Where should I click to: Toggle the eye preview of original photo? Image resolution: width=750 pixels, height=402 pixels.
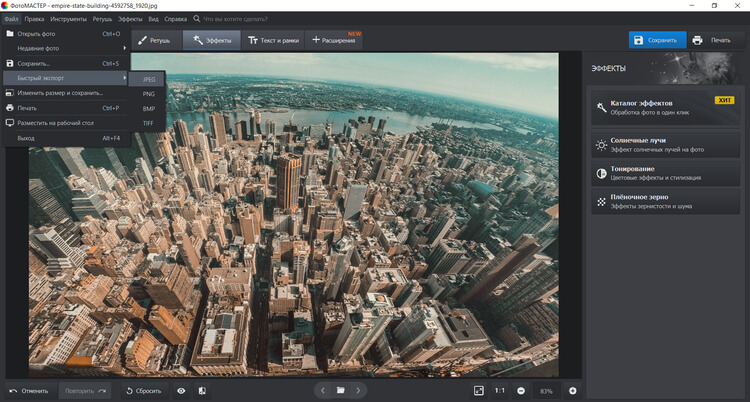point(181,390)
